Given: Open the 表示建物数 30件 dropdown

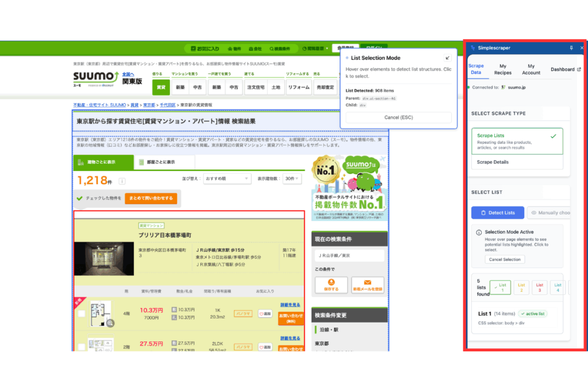Looking at the screenshot, I should click(x=292, y=178).
